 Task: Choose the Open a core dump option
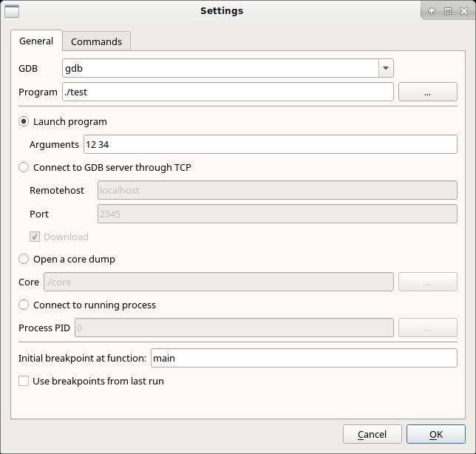coord(24,259)
